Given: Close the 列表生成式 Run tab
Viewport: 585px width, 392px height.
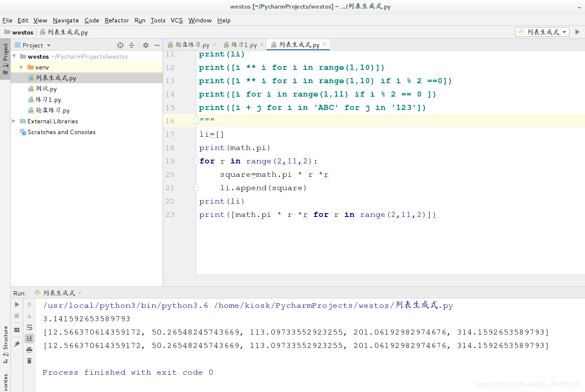Looking at the screenshot, I should pyautogui.click(x=80, y=293).
